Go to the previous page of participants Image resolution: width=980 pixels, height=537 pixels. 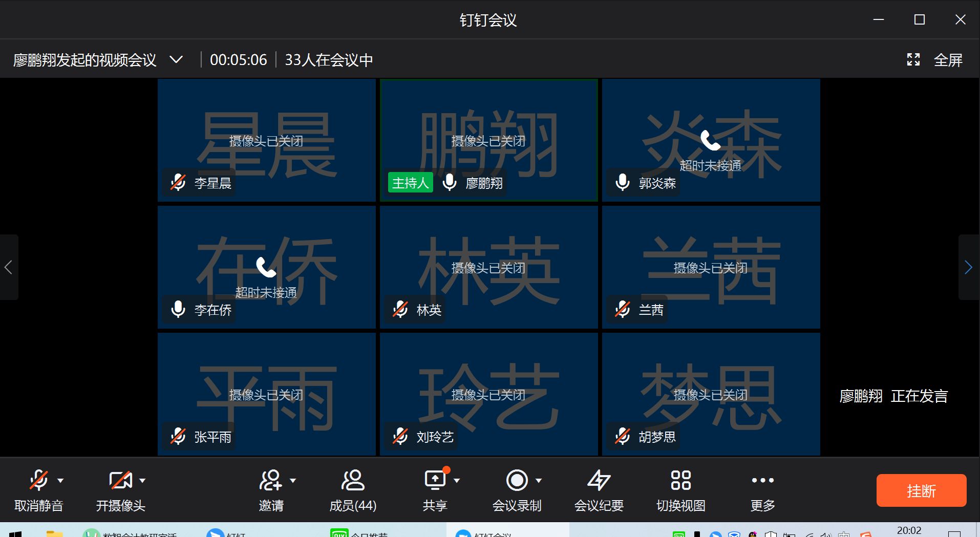coord(8,267)
